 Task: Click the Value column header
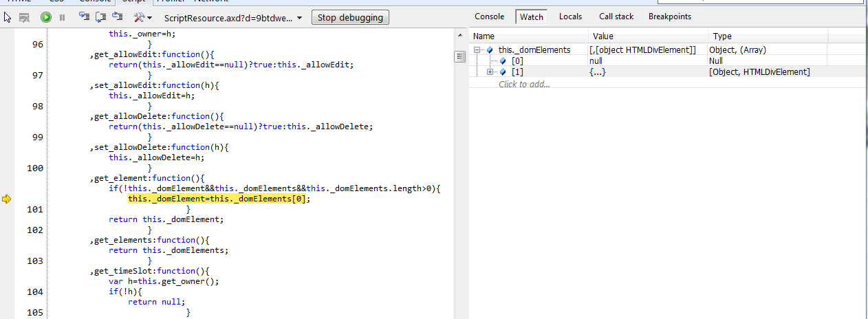pyautogui.click(x=649, y=36)
